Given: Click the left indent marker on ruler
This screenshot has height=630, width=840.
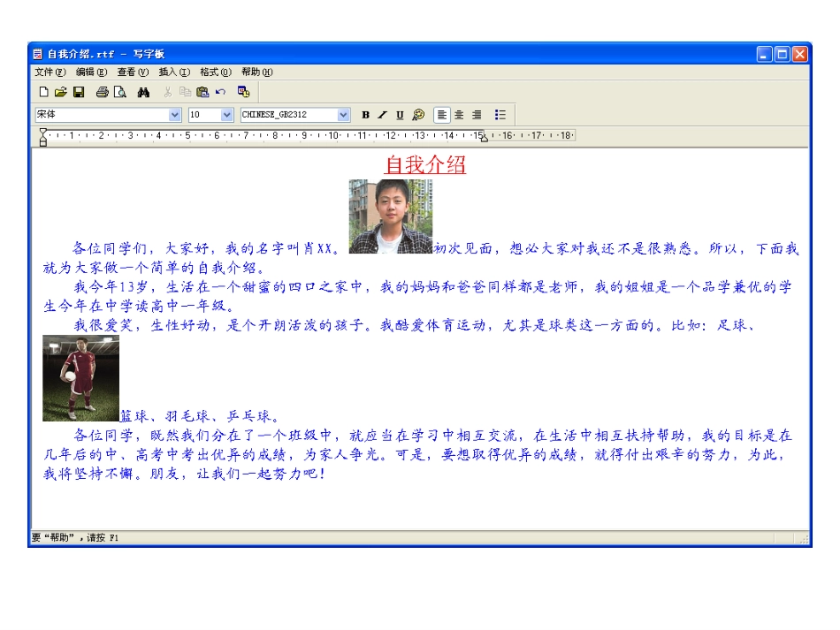Looking at the screenshot, I should tap(43, 138).
